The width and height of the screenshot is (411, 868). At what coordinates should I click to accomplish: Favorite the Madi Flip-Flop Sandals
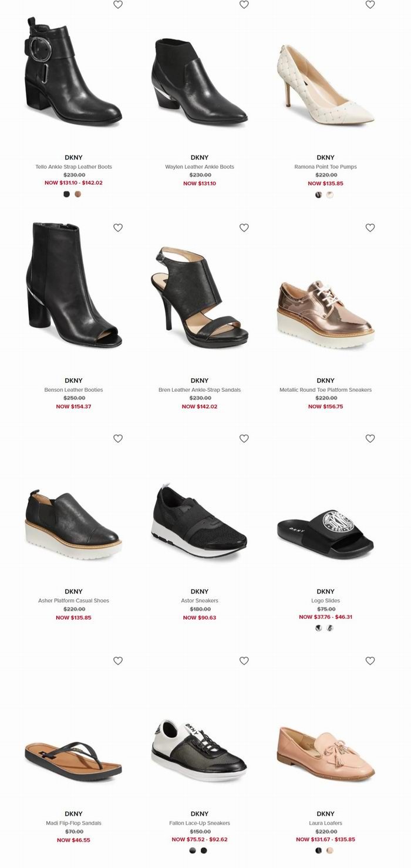click(118, 660)
